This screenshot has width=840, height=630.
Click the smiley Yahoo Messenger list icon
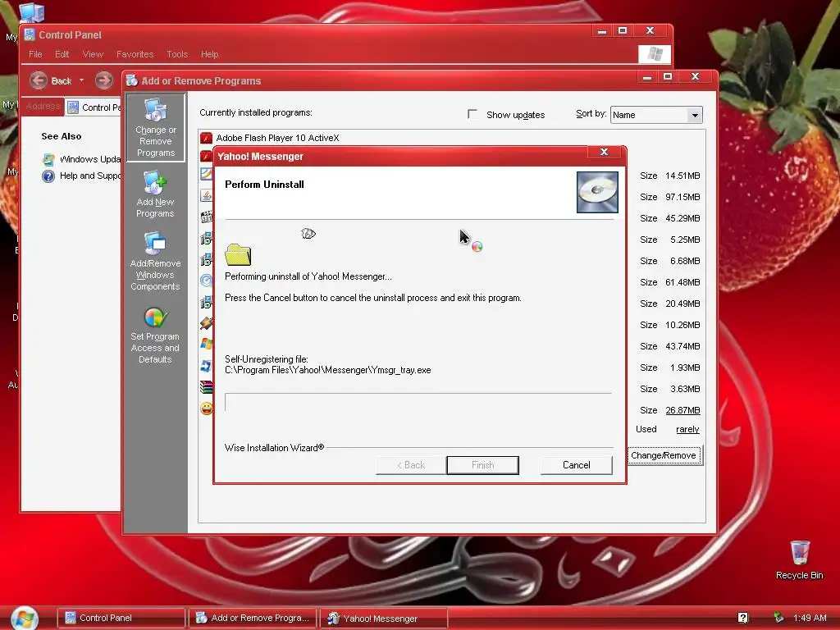[x=206, y=409]
